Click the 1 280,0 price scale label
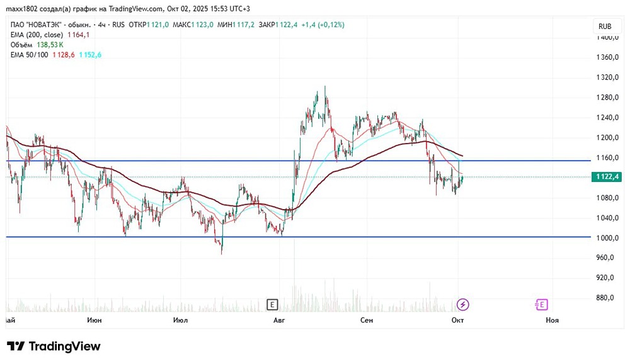Screen dimensions: 630x364 pos(607,97)
